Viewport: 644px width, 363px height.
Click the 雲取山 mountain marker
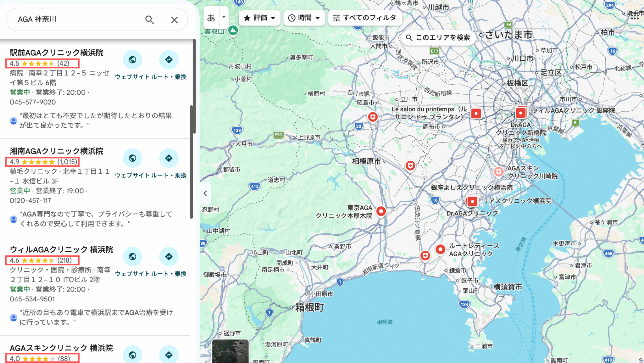pos(233,31)
